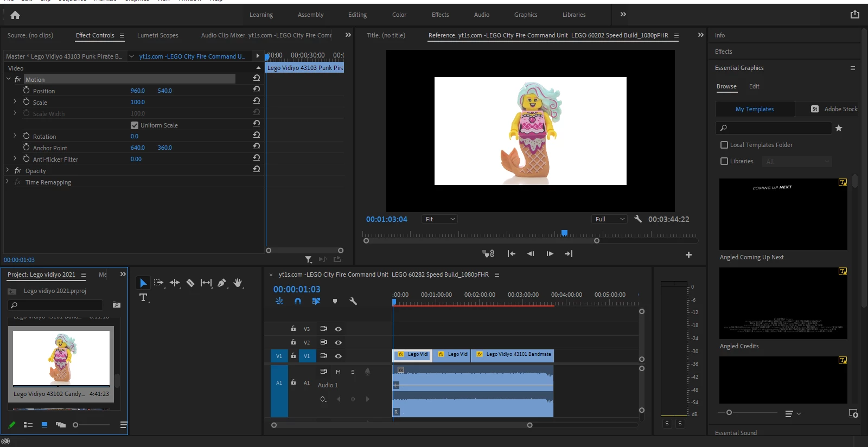
Task: Toggle filter icon in Effect Controls
Action: 308,260
